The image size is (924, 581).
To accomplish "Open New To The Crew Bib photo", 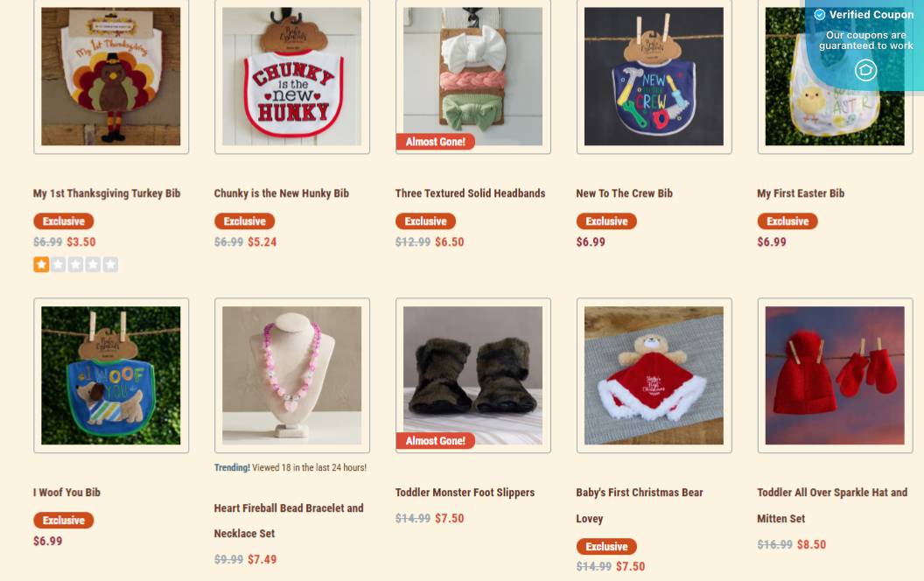I will tap(654, 76).
